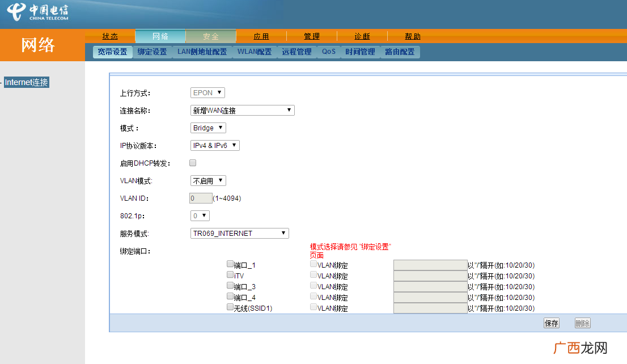Select the 宽带设置 submenu
627x364 pixels.
pos(112,52)
